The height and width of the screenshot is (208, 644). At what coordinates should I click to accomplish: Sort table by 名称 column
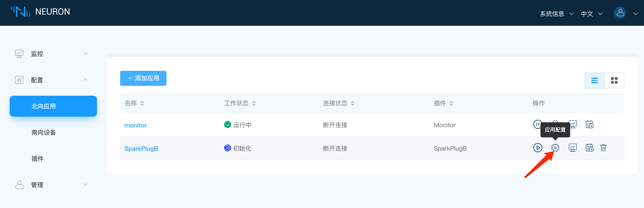pyautogui.click(x=142, y=103)
